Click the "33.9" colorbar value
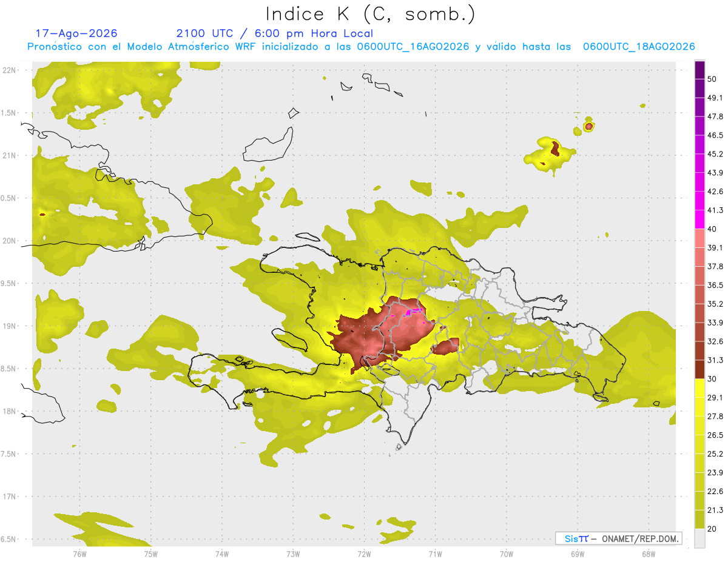The height and width of the screenshot is (562, 728). click(x=715, y=323)
